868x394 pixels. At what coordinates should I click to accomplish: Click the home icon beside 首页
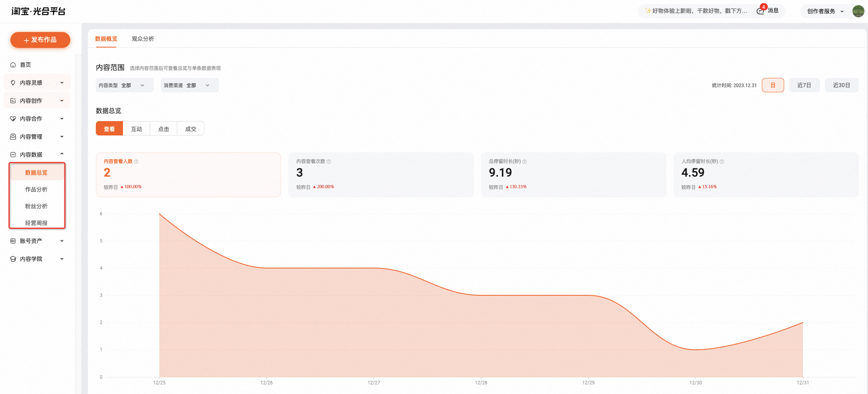coord(13,65)
